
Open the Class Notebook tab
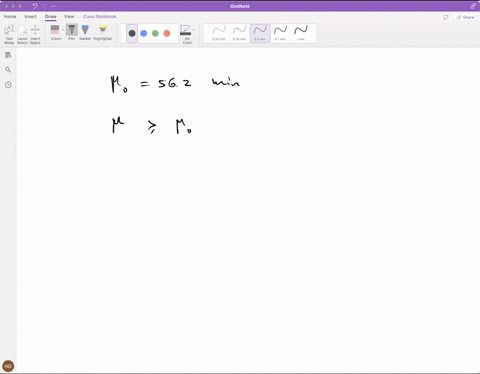coord(99,16)
